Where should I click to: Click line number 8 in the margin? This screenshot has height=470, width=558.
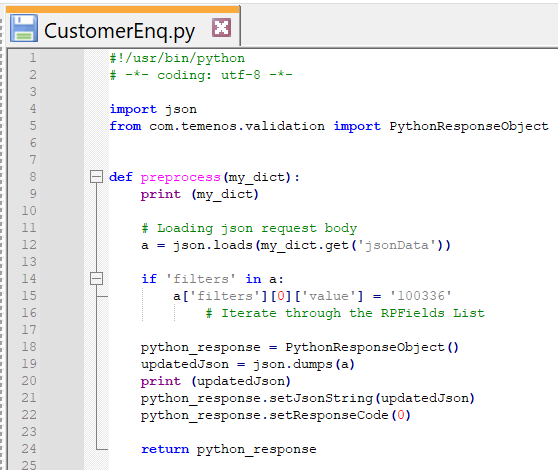click(33, 176)
